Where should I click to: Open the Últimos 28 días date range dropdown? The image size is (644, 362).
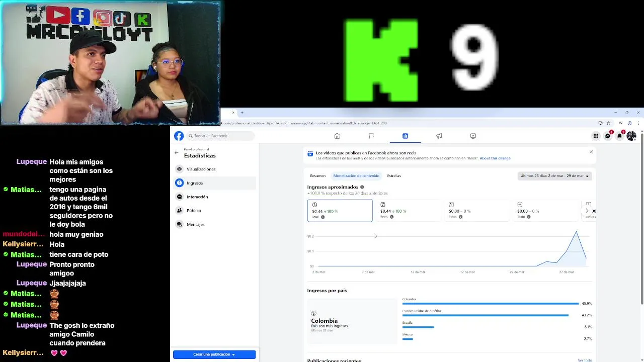point(554,176)
